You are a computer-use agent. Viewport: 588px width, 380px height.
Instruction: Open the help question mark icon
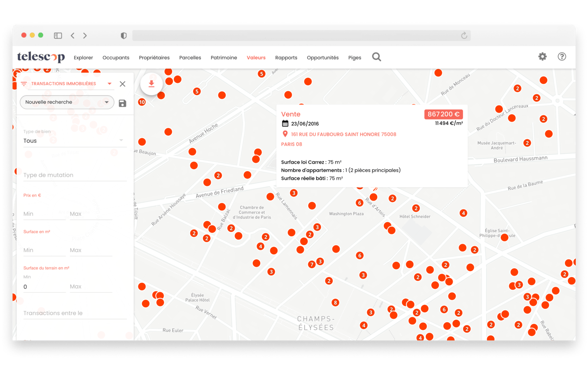(x=562, y=56)
